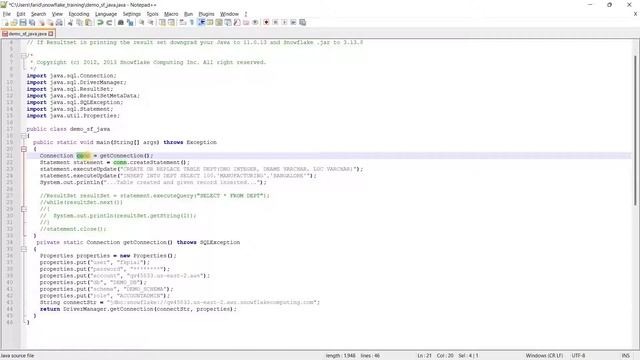Open the Search menu
The width and height of the screenshot is (640, 360).
(38, 14)
